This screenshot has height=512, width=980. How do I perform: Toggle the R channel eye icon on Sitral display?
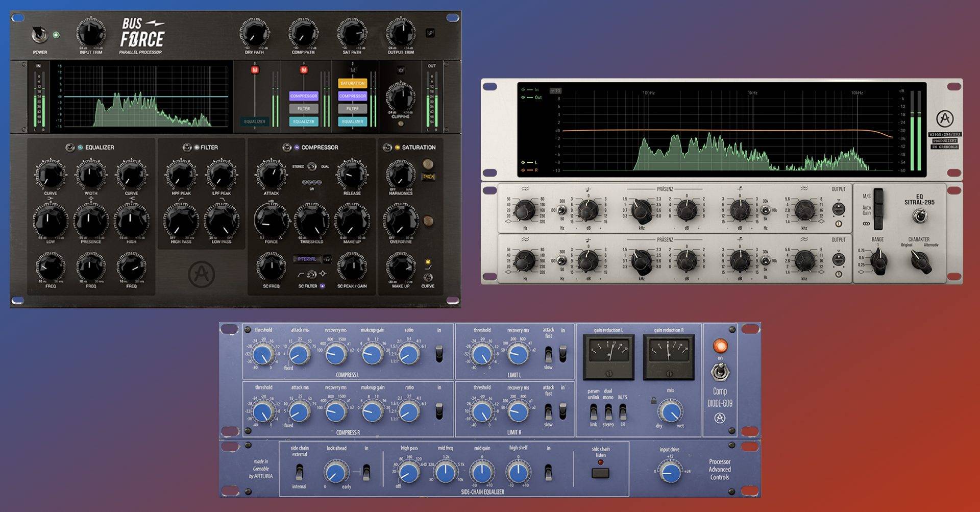tap(523, 170)
